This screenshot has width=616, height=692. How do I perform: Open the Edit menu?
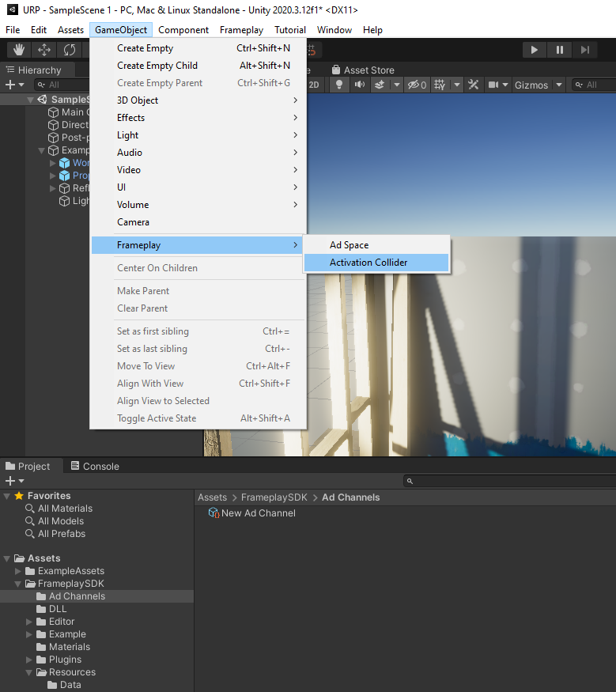coord(39,30)
